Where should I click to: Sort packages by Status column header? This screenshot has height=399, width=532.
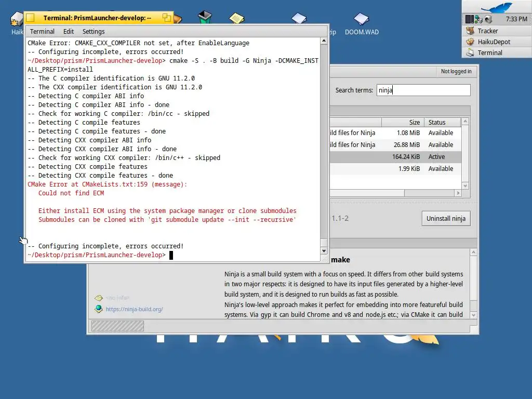tap(443, 122)
